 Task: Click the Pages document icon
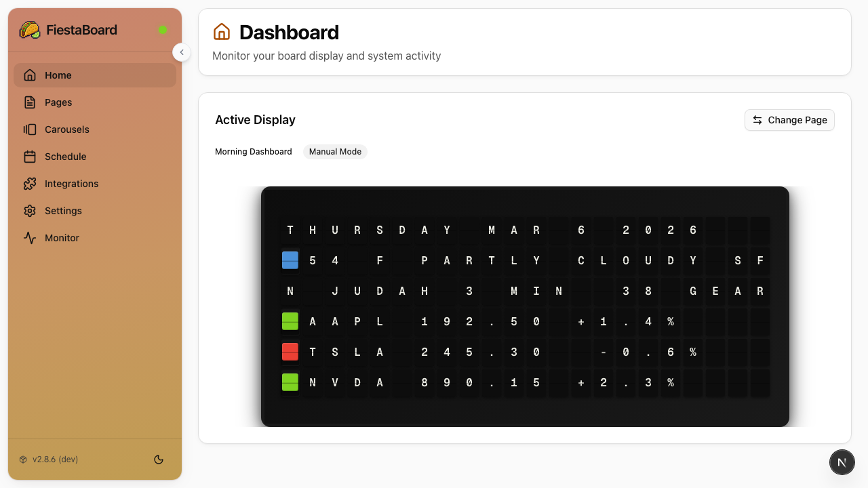30,102
